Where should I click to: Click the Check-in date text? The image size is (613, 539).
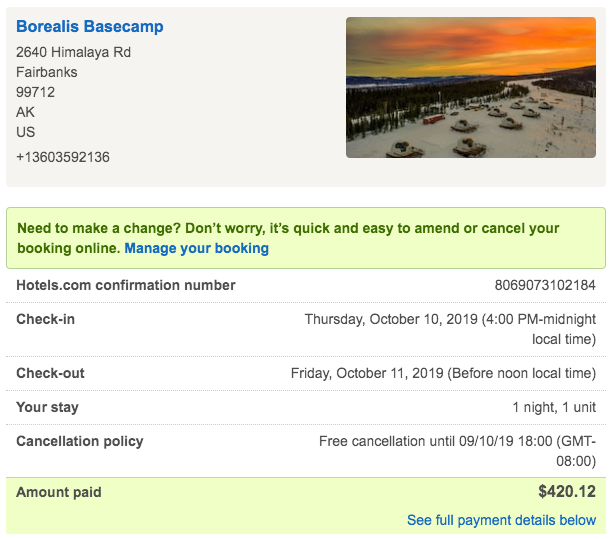(450, 329)
